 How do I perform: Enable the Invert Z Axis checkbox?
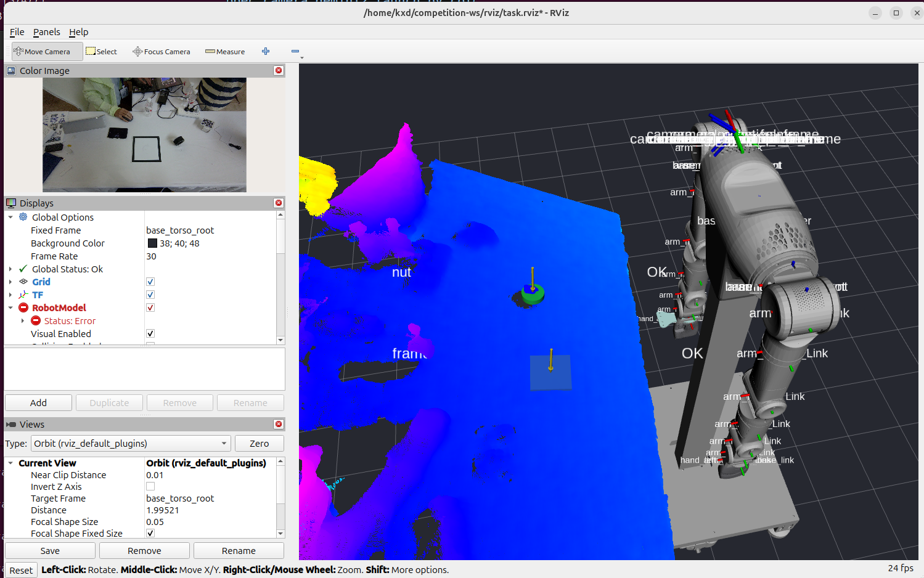[x=150, y=487]
